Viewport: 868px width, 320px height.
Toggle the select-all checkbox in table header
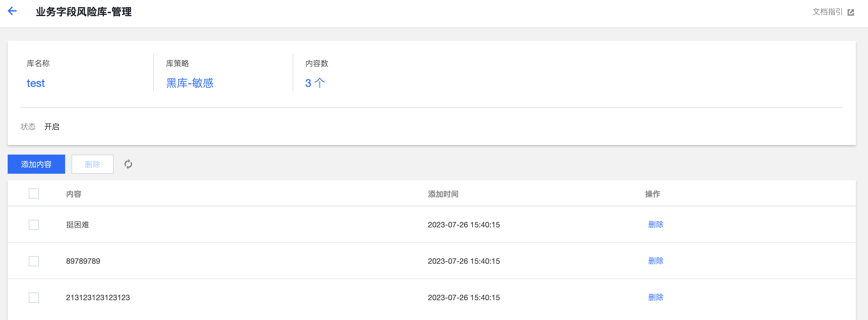(34, 194)
